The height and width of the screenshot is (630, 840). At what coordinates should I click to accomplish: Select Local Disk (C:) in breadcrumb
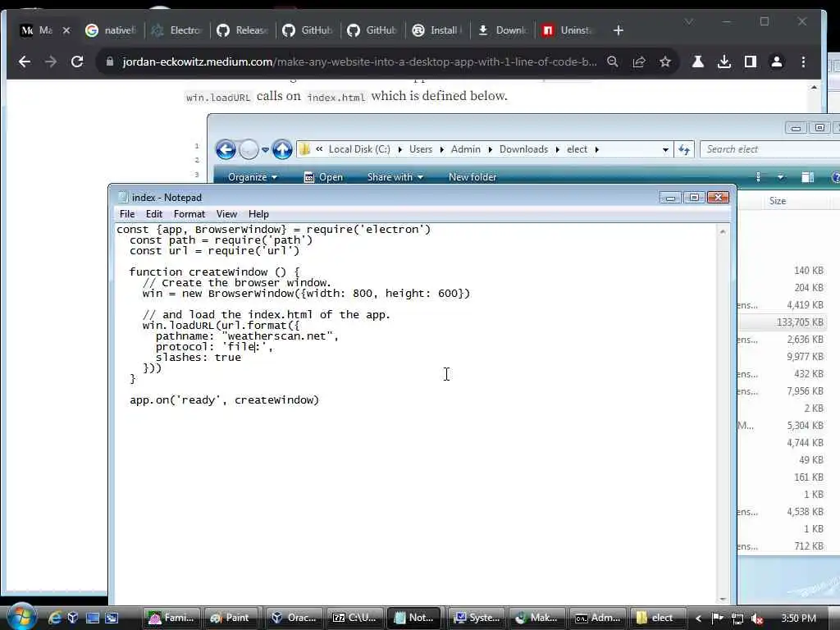(359, 149)
